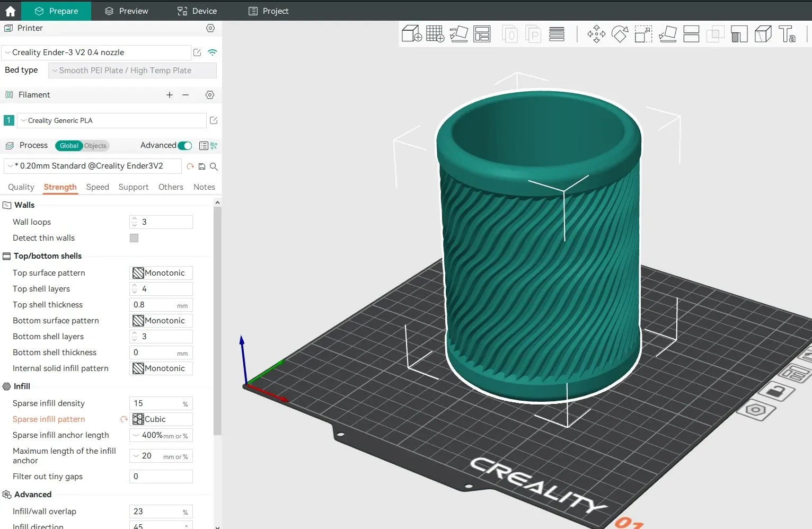
Task: Switch to the Device tab
Action: [x=197, y=11]
